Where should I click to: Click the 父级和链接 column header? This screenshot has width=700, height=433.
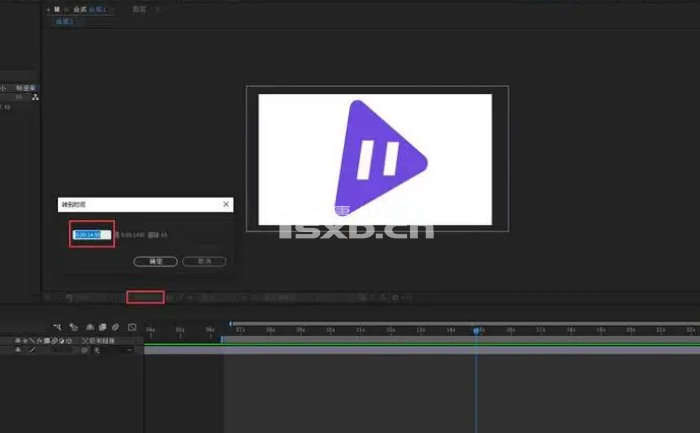[99, 341]
